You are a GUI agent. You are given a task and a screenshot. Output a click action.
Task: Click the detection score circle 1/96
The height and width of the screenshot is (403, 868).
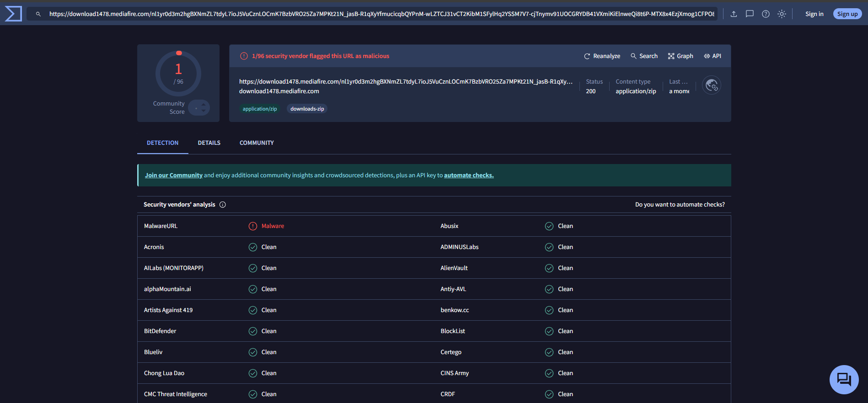pos(178,74)
